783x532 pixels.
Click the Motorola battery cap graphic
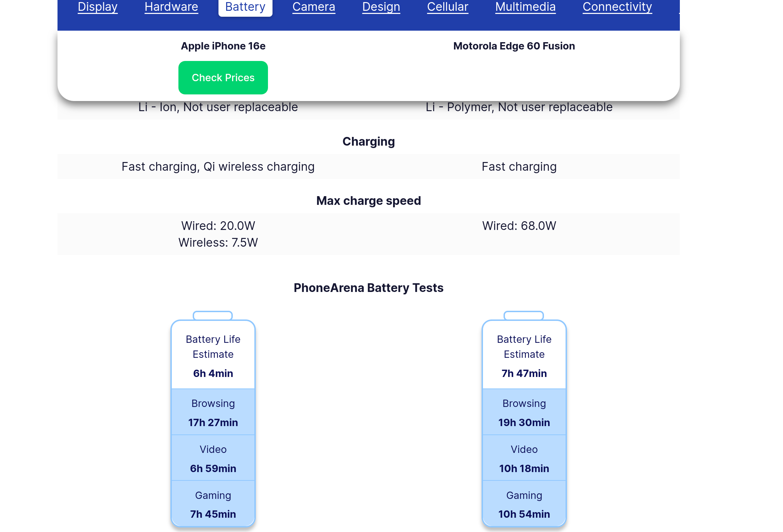tap(524, 316)
